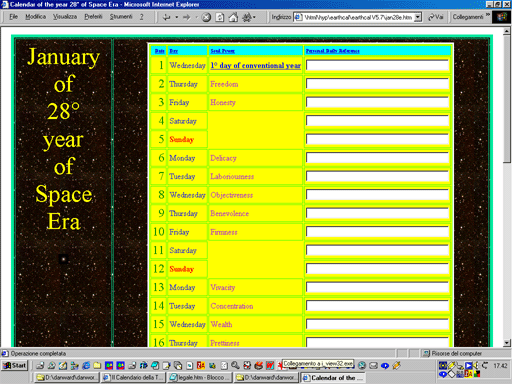512x384 pixels.
Task: Click the reference field for Thursday 2
Action: (377, 84)
